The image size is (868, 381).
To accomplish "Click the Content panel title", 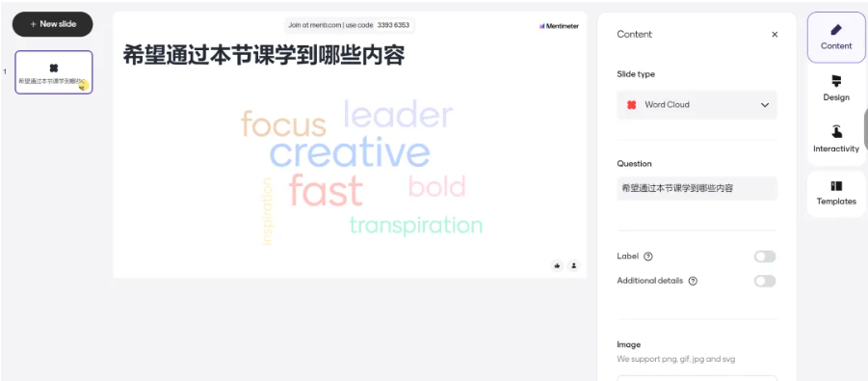I will click(635, 35).
